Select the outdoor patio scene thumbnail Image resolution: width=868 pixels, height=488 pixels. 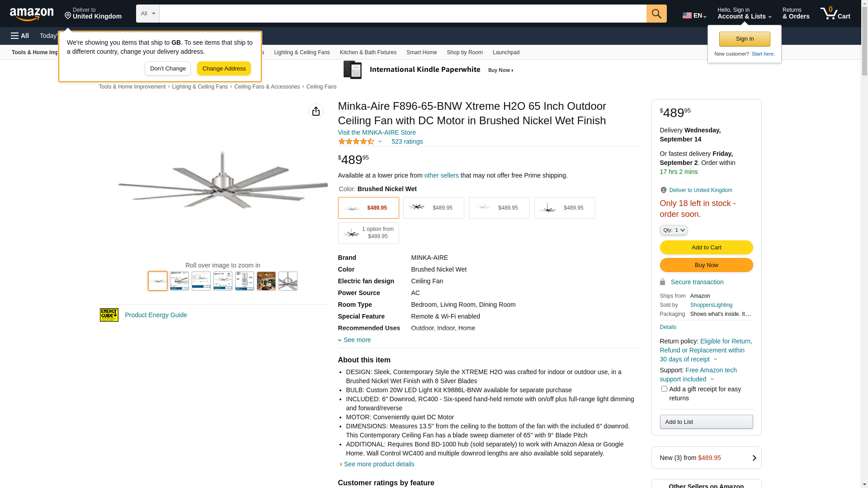(x=266, y=281)
